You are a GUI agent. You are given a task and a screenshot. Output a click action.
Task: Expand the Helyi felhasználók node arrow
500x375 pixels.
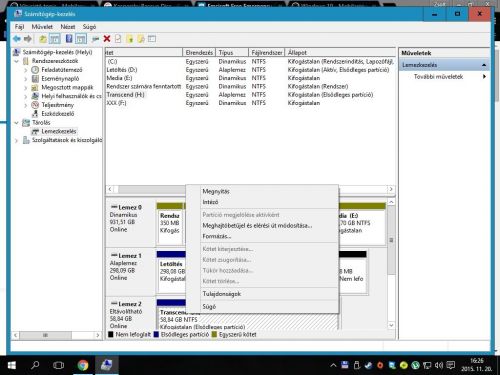coord(26,96)
